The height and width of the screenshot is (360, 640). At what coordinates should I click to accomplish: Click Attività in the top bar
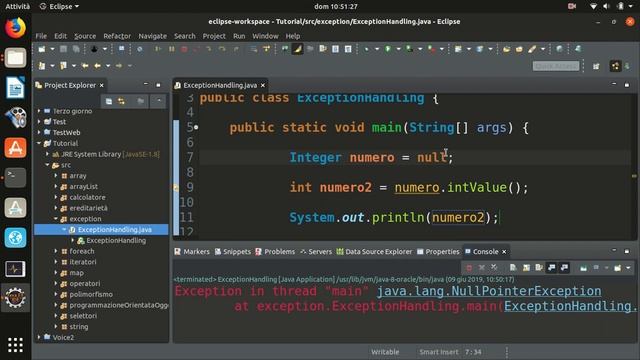[x=17, y=7]
